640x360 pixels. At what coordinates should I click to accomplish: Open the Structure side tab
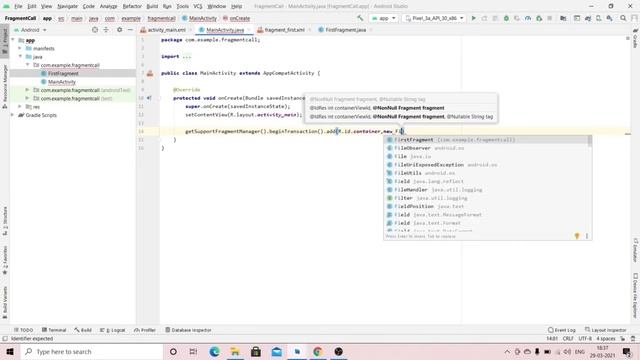pyautogui.click(x=4, y=221)
